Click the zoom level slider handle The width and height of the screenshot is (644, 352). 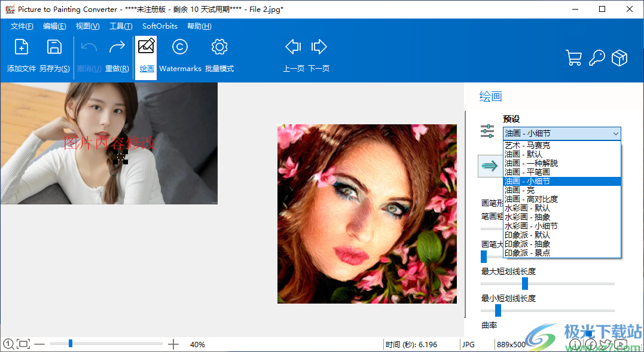(x=71, y=344)
